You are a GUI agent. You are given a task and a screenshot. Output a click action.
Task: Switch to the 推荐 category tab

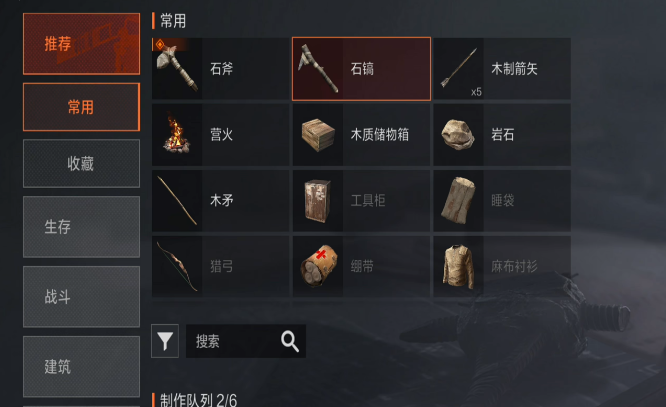pyautogui.click(x=82, y=44)
